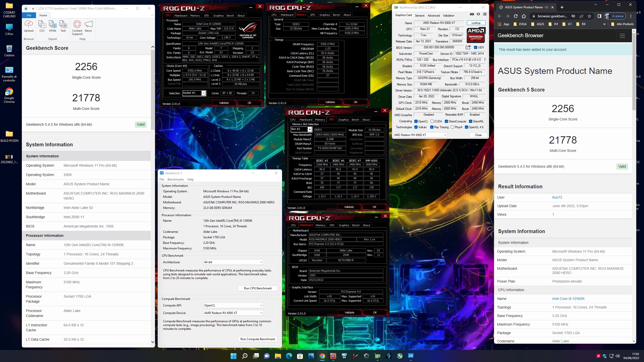Expand the hidden Chrome bookmarks chevron
Viewport: 644px width, 362px height.
604,24
